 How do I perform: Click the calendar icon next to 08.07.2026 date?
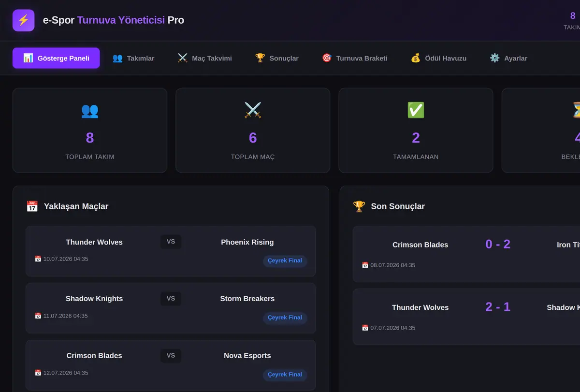pyautogui.click(x=365, y=265)
